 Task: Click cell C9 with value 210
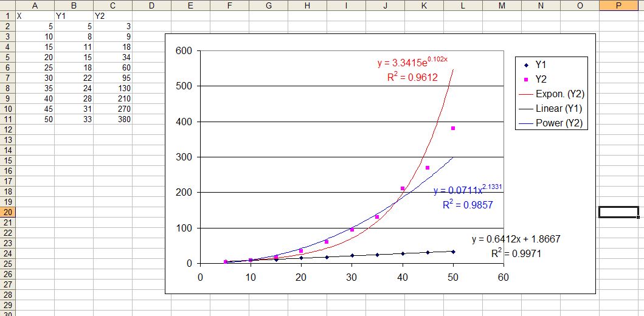point(113,99)
